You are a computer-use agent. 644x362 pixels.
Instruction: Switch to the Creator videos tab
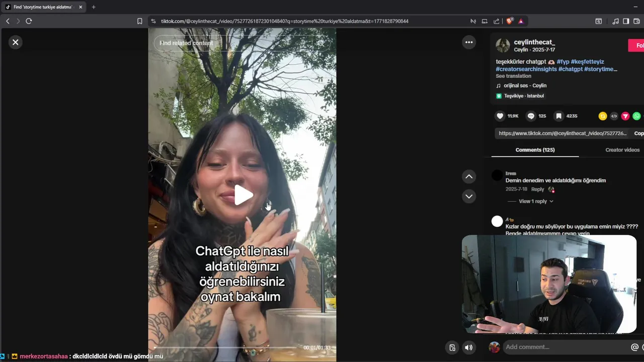tap(622, 150)
